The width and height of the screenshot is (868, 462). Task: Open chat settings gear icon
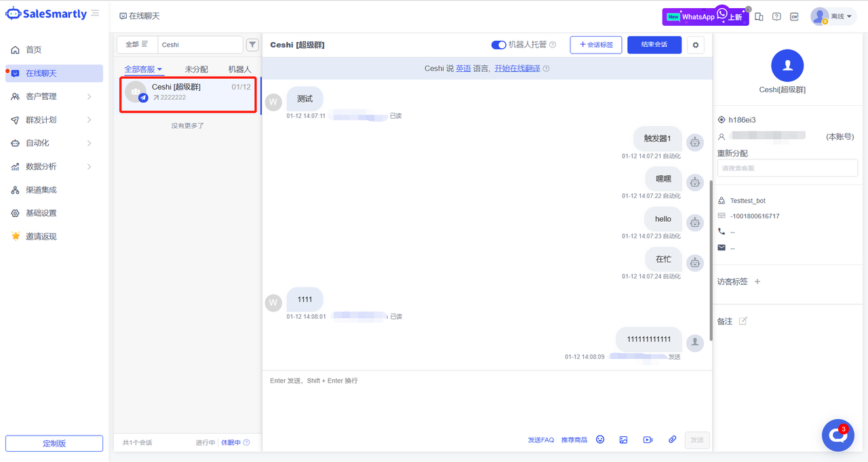click(x=695, y=45)
